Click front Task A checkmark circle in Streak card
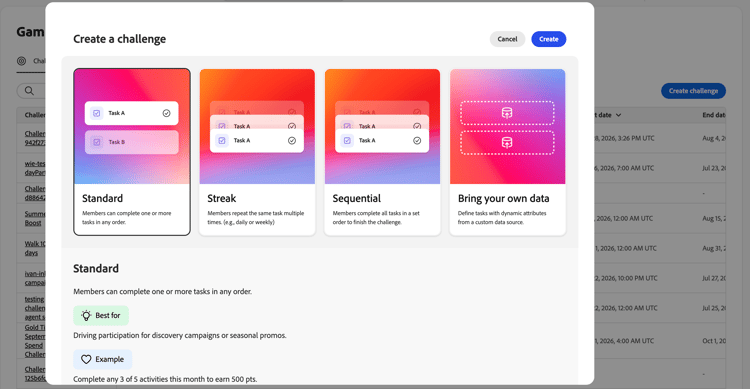This screenshot has height=389, width=750. click(x=292, y=141)
